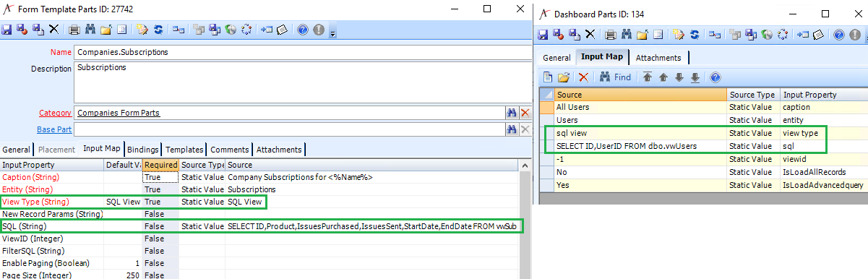Select Input Map tab in Dashboard Parts
868x279 pixels.
click(603, 57)
